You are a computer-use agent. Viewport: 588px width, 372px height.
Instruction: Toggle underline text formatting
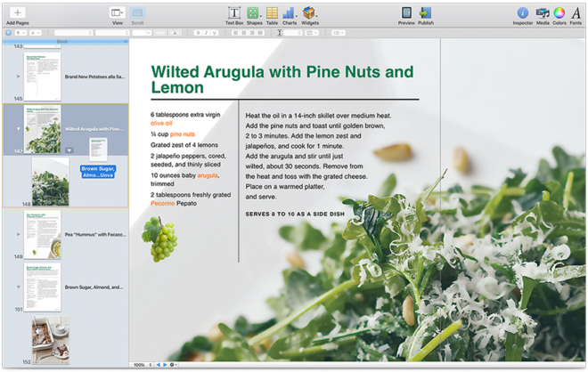tap(215, 33)
